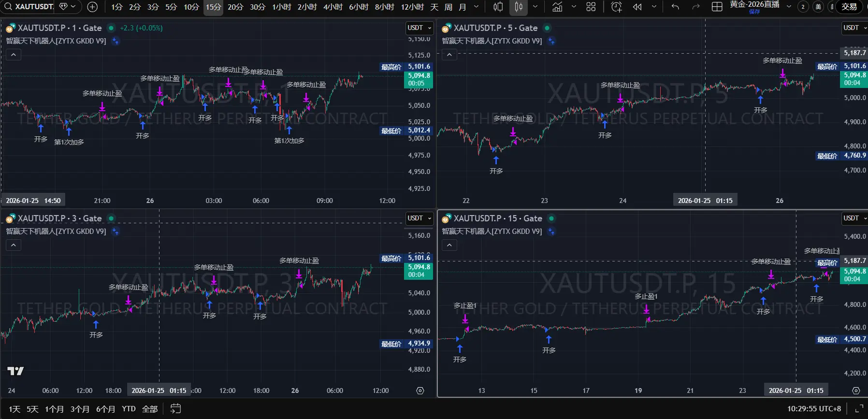Open the 智赢天下机器人 indicator on 1-minute chart
This screenshot has width=868, height=419.
pyautogui.click(x=56, y=41)
